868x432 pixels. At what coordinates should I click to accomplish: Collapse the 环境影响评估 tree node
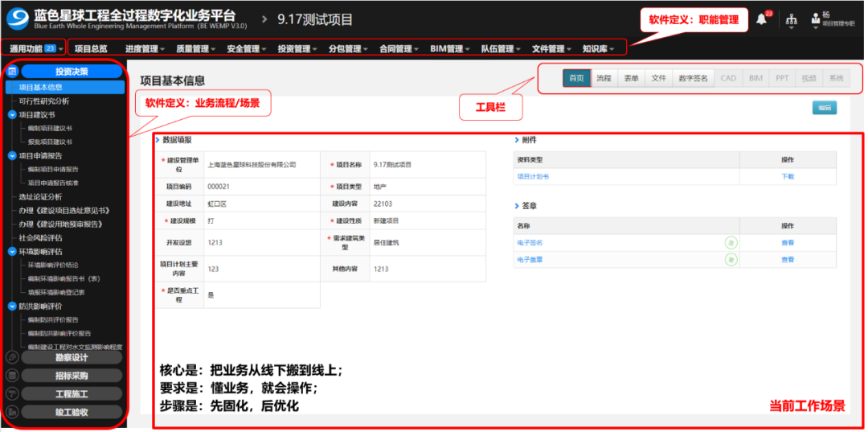(12, 252)
